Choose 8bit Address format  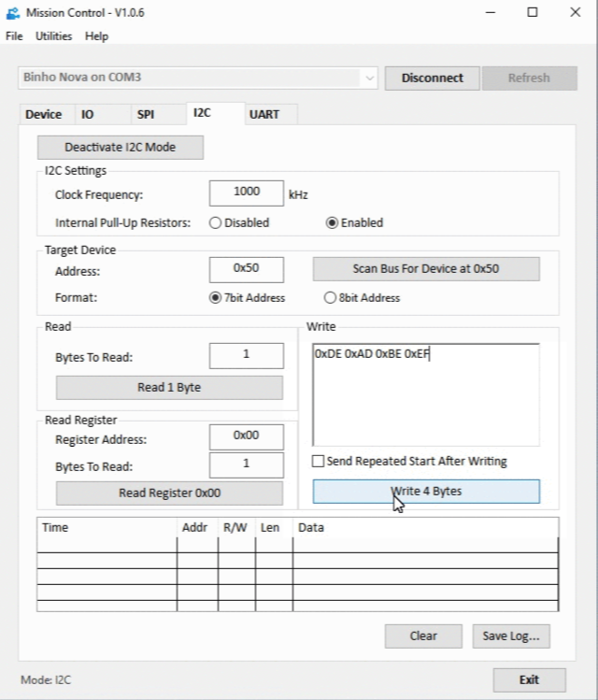point(330,298)
